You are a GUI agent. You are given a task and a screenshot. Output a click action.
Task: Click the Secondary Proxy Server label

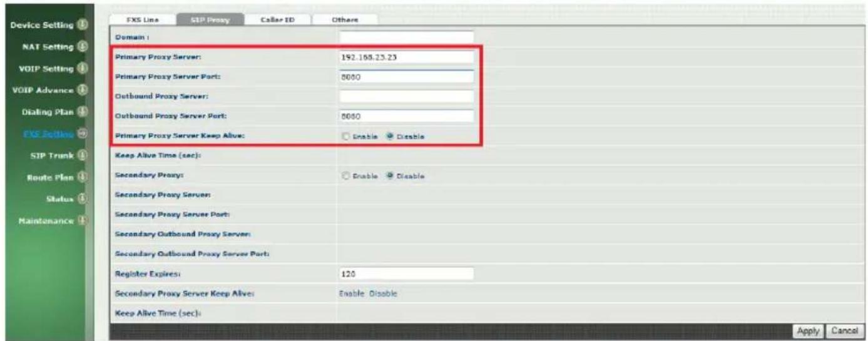(x=163, y=195)
